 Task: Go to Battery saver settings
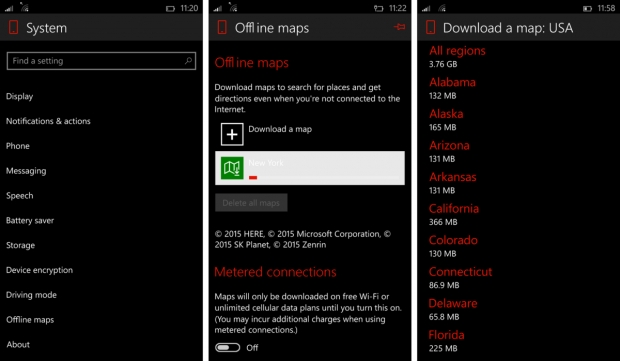pos(30,221)
